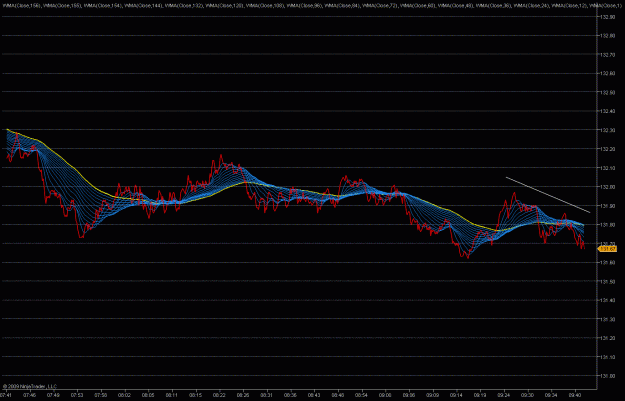Screen dimensions: 625x401
Task: Click the 07:46 time axis label
Action: [29, 395]
